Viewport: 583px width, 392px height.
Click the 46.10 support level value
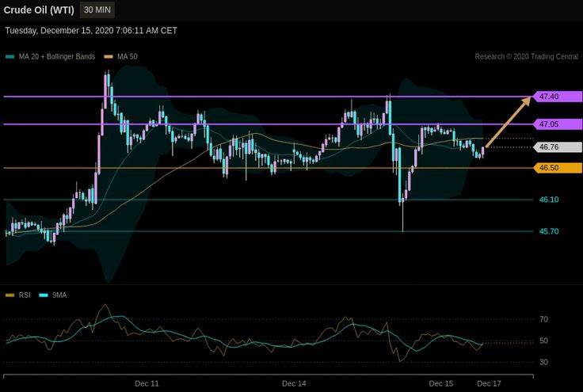point(549,200)
